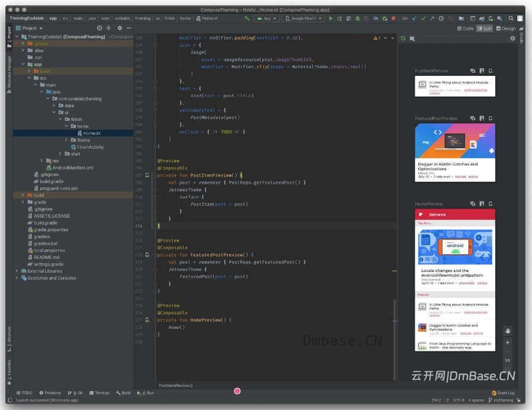
Task: Open the SDK Manager icon in the toolbar
Action: 499,18
